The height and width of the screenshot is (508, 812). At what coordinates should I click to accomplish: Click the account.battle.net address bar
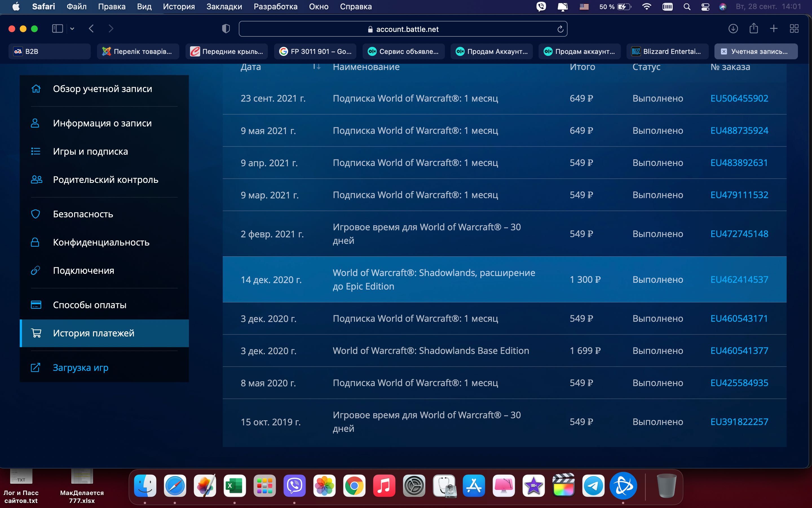[x=403, y=29]
